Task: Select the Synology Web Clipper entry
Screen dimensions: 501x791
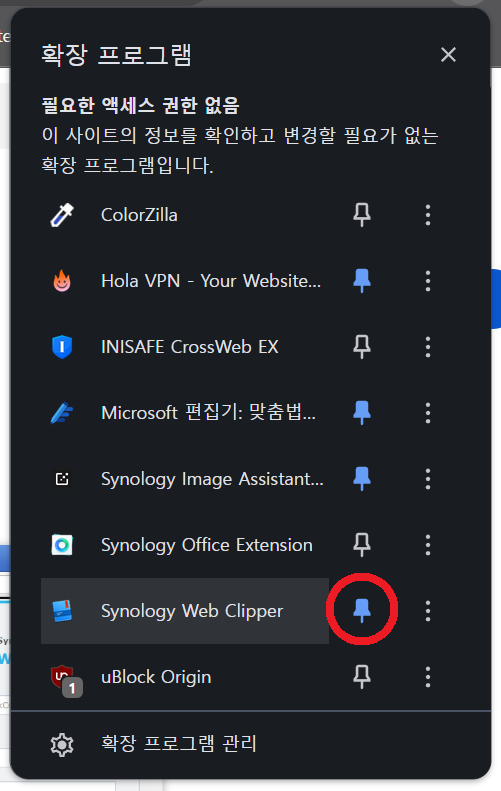Action: coord(185,611)
